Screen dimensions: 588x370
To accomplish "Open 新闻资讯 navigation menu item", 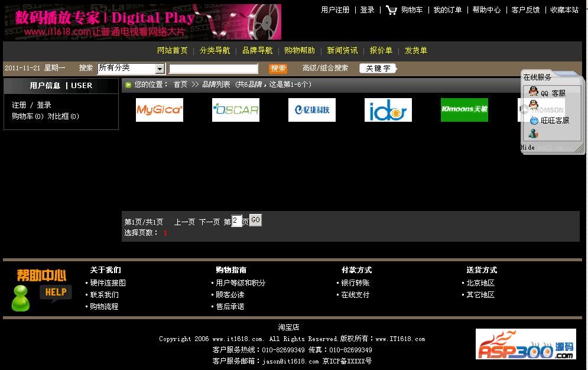I will (342, 50).
